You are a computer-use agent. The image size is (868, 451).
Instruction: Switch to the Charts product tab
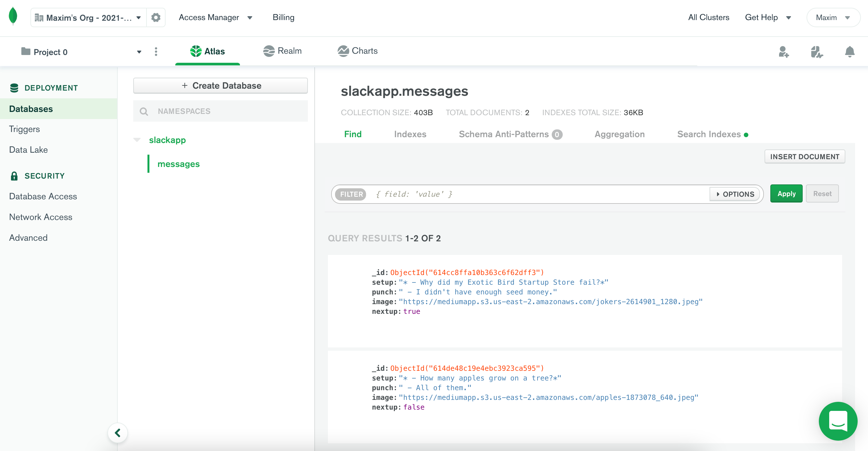(x=358, y=51)
